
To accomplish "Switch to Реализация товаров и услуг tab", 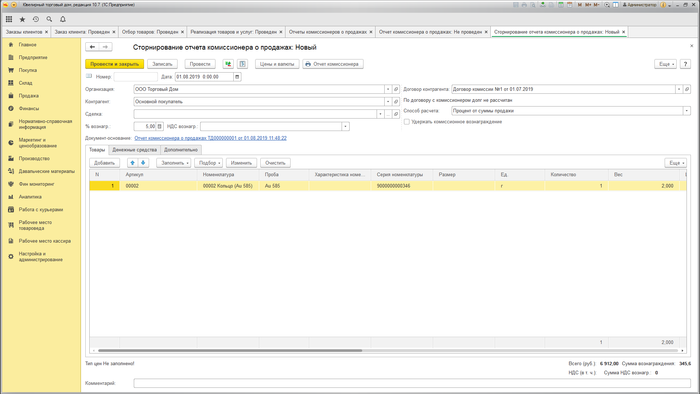I will click(x=233, y=32).
